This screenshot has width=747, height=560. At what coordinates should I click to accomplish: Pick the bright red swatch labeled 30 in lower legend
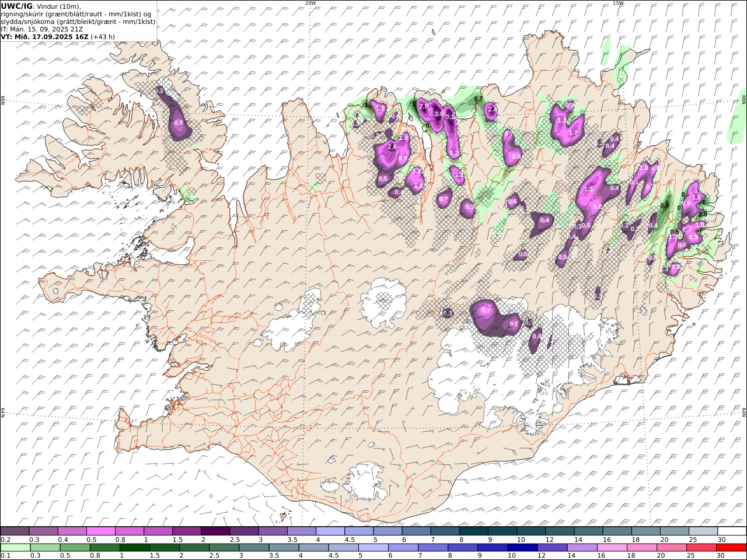tap(731, 547)
